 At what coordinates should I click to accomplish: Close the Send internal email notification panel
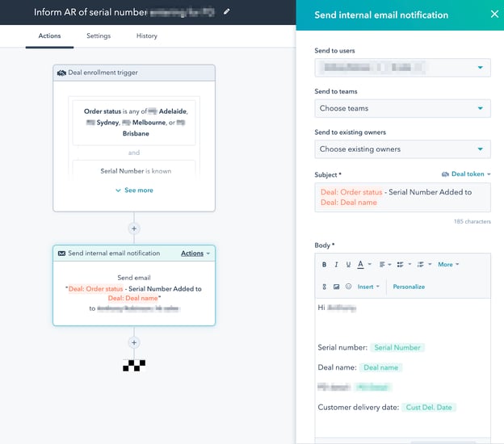[x=494, y=14]
